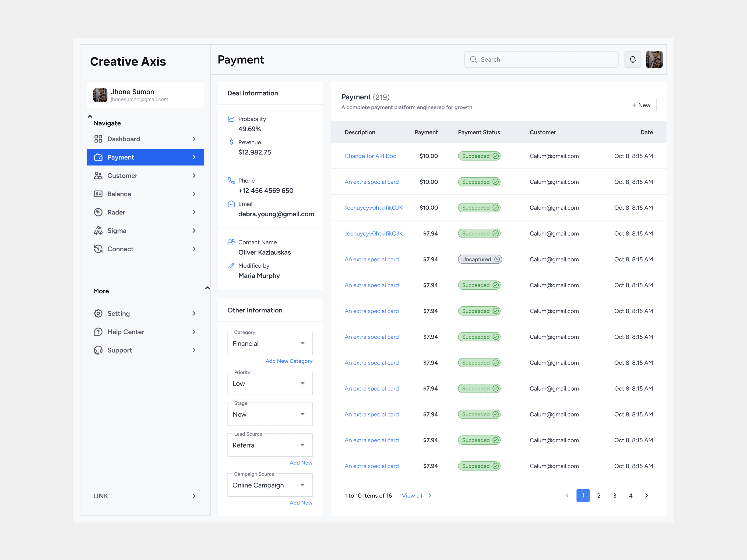
Task: Open the Customer menu item
Action: (x=145, y=175)
